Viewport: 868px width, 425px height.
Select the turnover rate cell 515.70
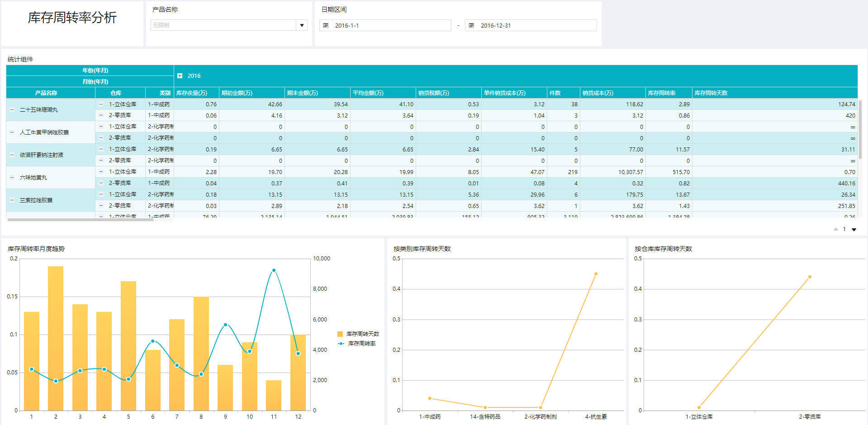(x=669, y=172)
